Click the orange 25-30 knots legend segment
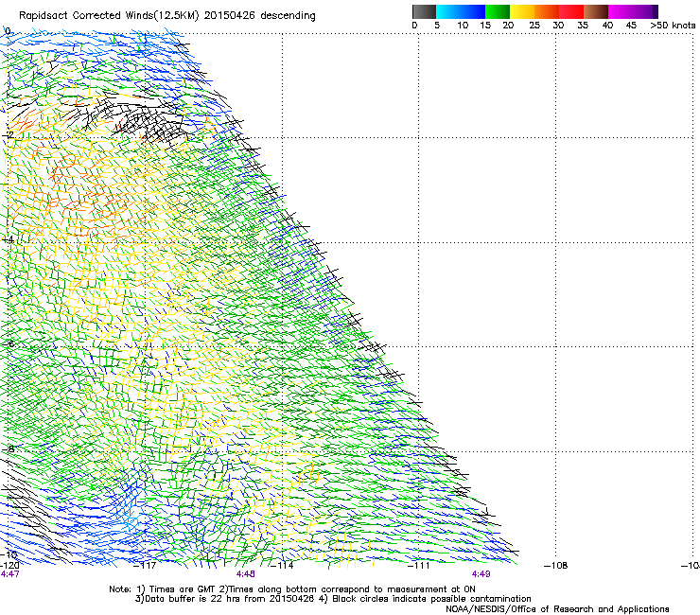Viewport: 700px width, 615px height. tap(547, 11)
